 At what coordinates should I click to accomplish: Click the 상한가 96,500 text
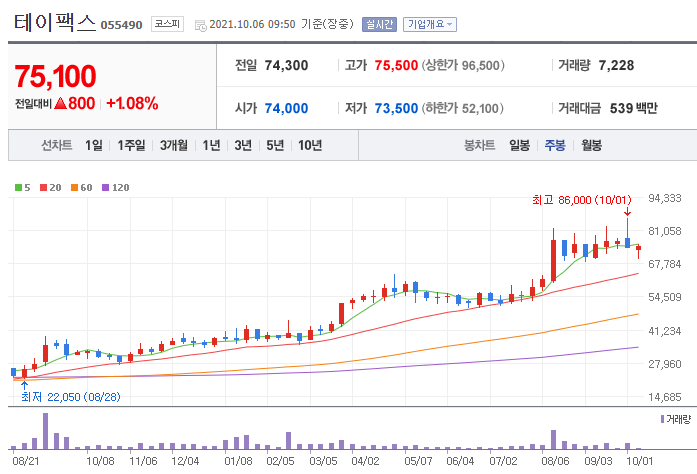(x=463, y=65)
